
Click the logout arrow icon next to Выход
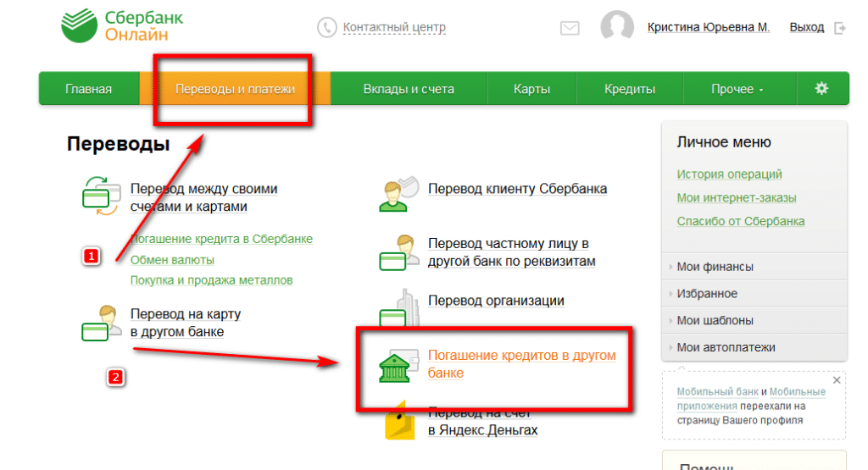tap(840, 28)
